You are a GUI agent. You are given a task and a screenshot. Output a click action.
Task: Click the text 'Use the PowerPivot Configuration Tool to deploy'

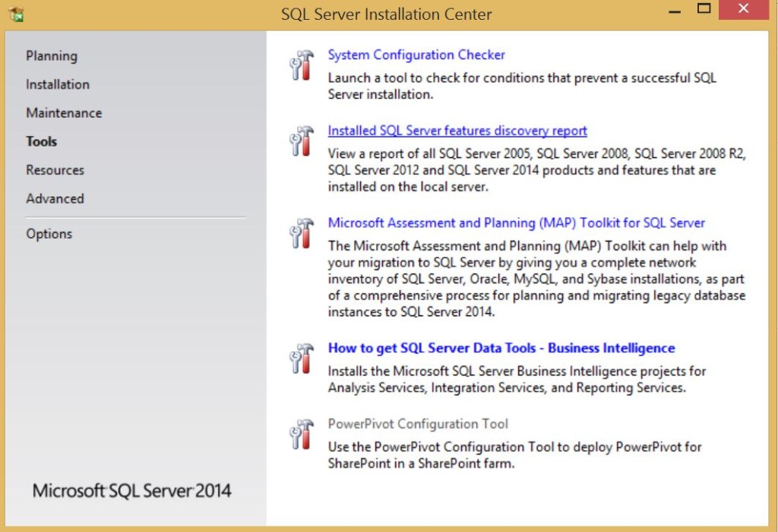514,455
